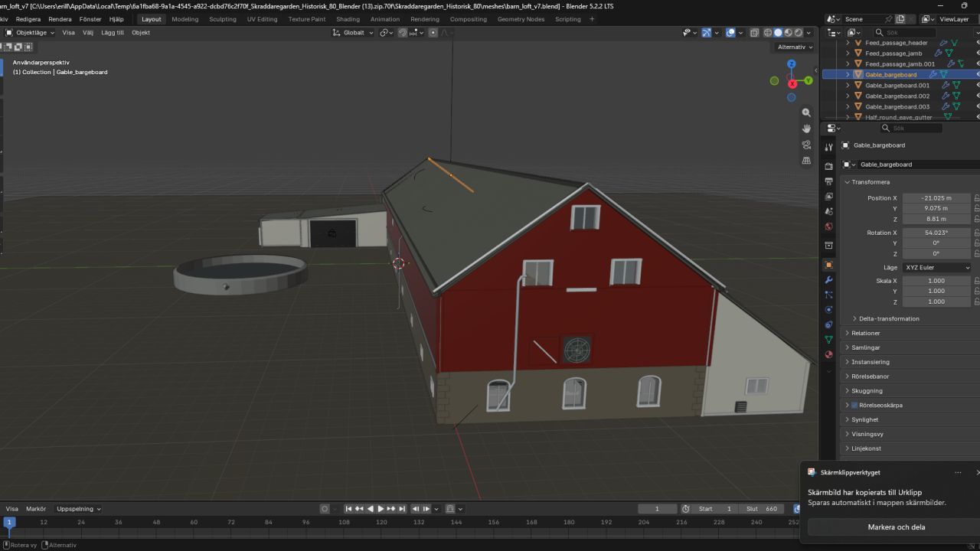Open the Material properties tab icon
The image size is (980, 551).
coord(828,355)
